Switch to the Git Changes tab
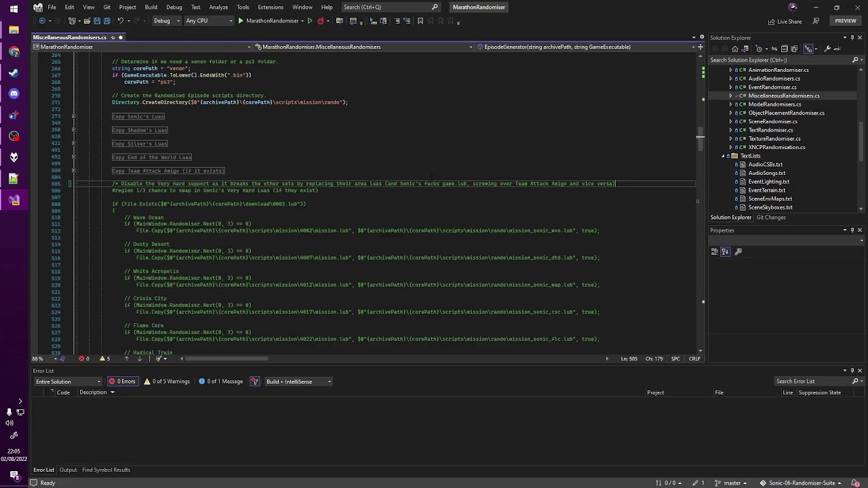This screenshot has width=868, height=488. [771, 218]
